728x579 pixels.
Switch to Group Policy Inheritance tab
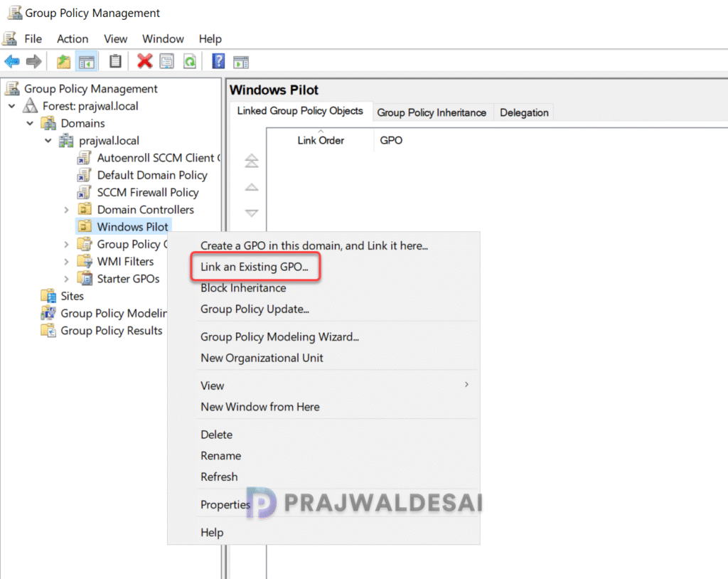tap(432, 112)
